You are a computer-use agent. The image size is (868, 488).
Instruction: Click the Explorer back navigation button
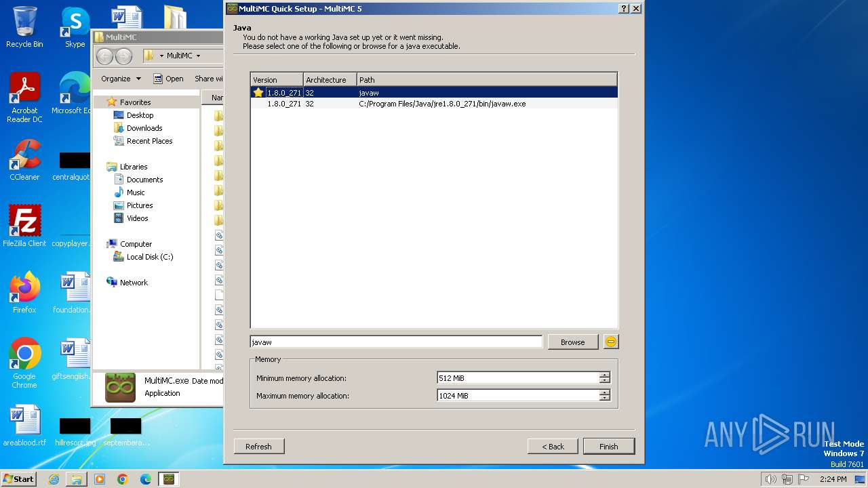(105, 56)
